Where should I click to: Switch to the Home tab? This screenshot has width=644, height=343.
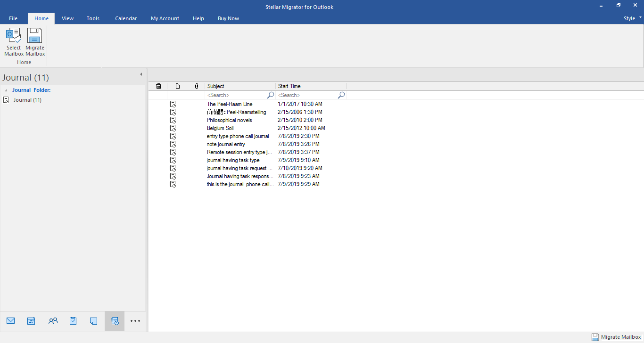41,18
